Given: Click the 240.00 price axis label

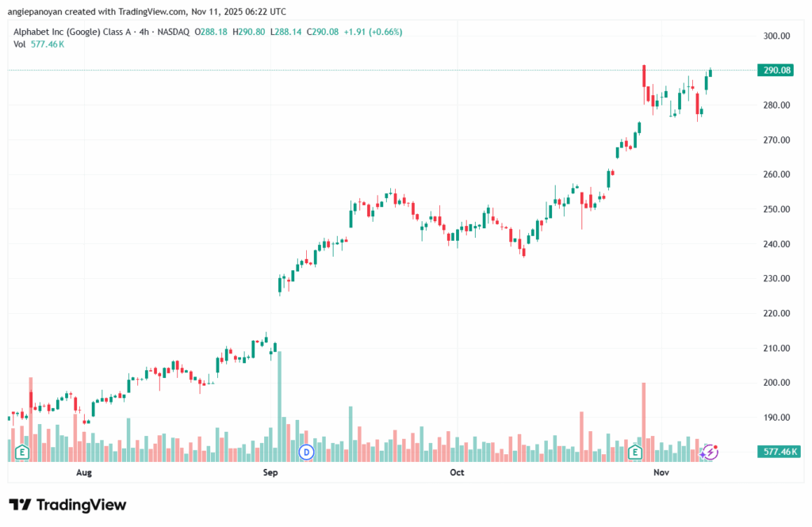Looking at the screenshot, I should (776, 244).
